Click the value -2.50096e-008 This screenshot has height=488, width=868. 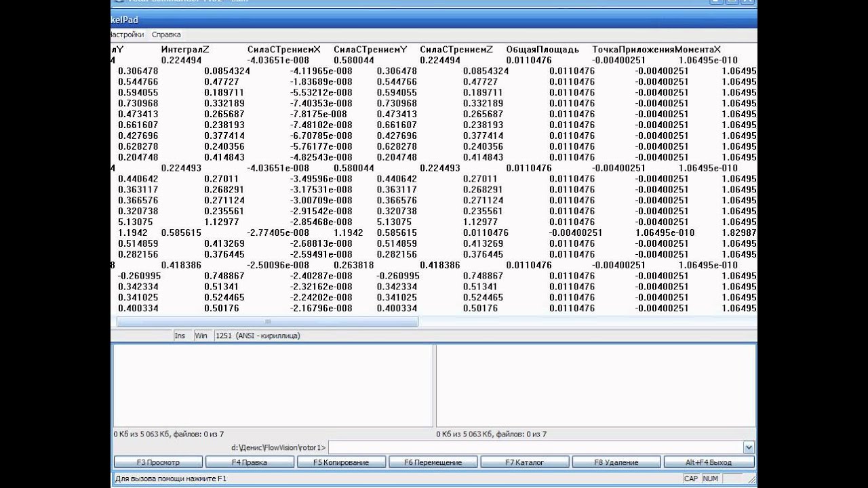point(279,266)
